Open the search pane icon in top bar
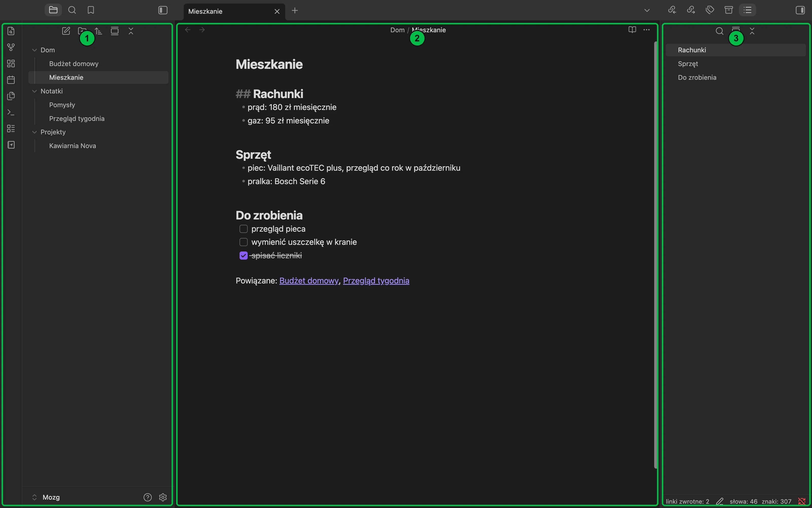The height and width of the screenshot is (508, 812). click(x=72, y=10)
